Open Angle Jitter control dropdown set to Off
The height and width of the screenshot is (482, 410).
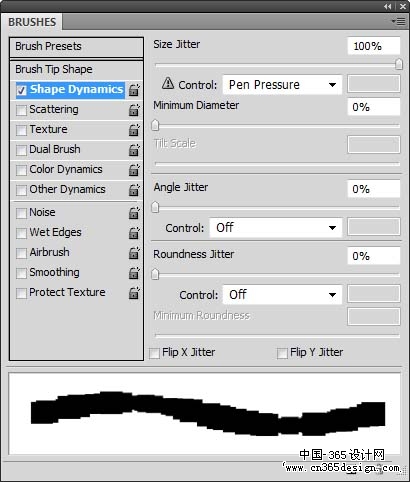click(276, 228)
